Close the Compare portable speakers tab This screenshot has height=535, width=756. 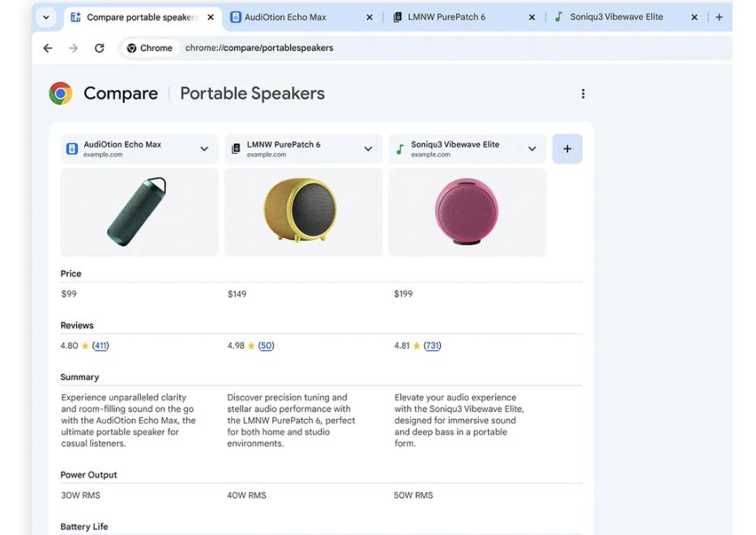tap(210, 17)
